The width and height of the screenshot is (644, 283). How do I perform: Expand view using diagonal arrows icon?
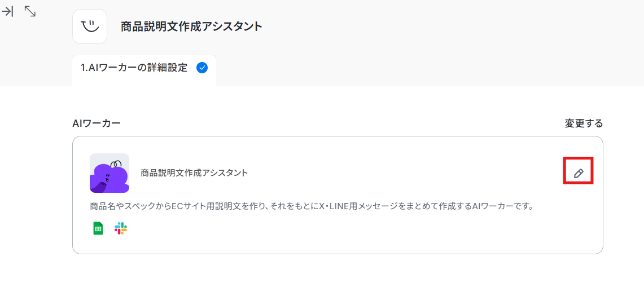pos(30,11)
